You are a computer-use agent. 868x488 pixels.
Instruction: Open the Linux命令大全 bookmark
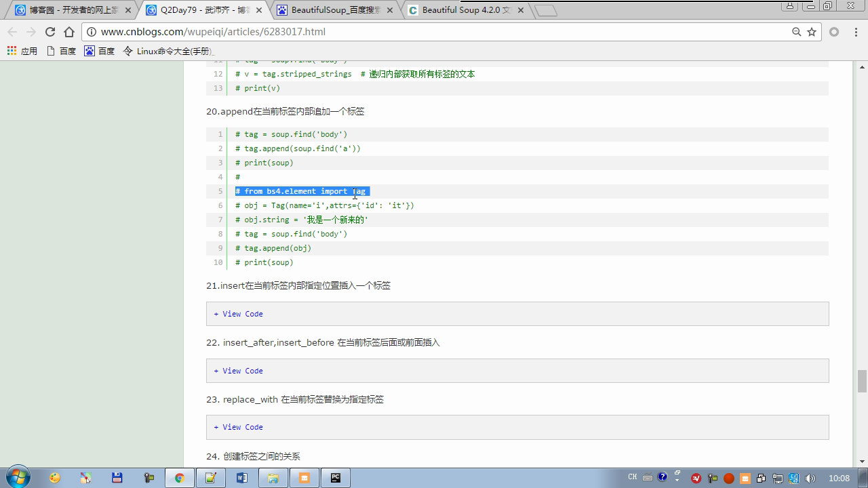coord(168,51)
